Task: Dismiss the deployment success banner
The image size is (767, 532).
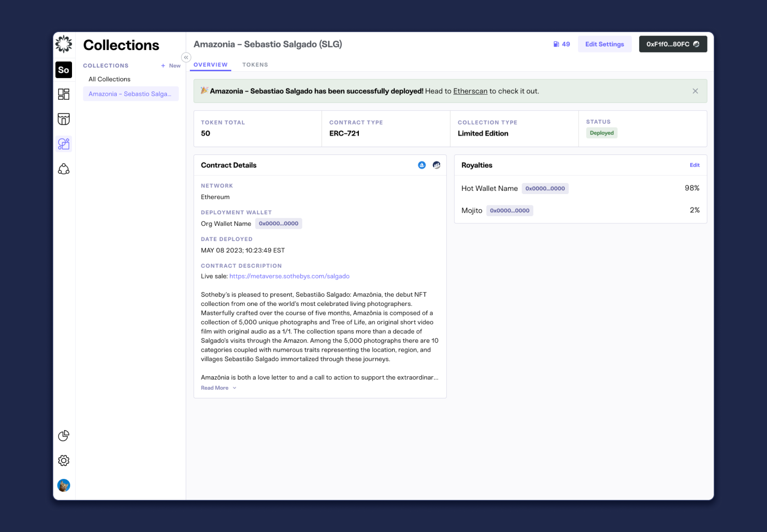Action: 695,91
